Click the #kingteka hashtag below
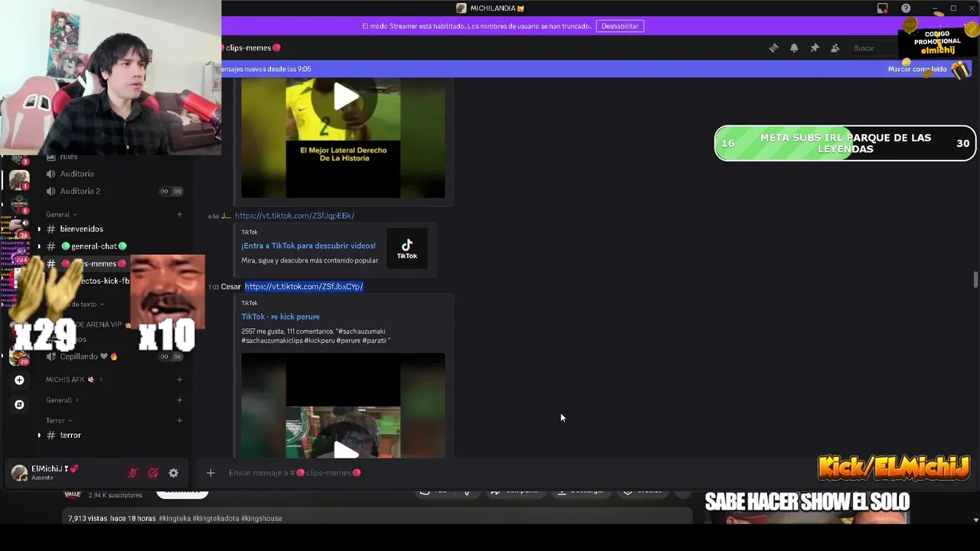 coord(175,519)
